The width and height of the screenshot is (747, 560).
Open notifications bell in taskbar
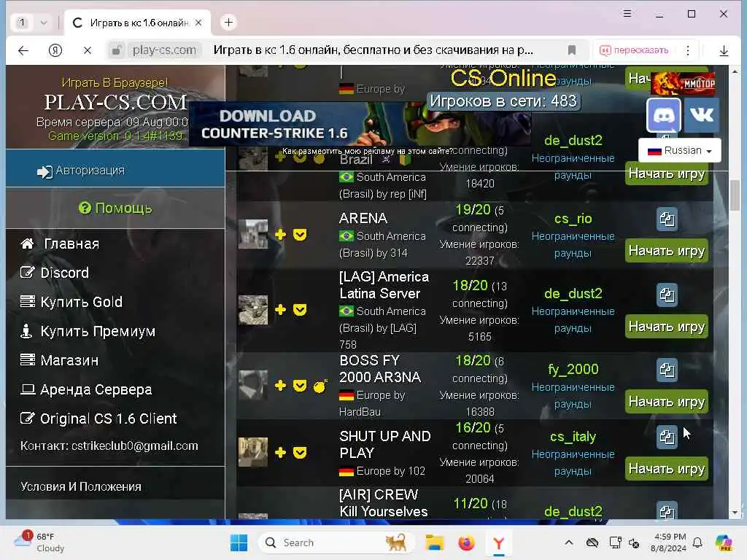tap(697, 542)
